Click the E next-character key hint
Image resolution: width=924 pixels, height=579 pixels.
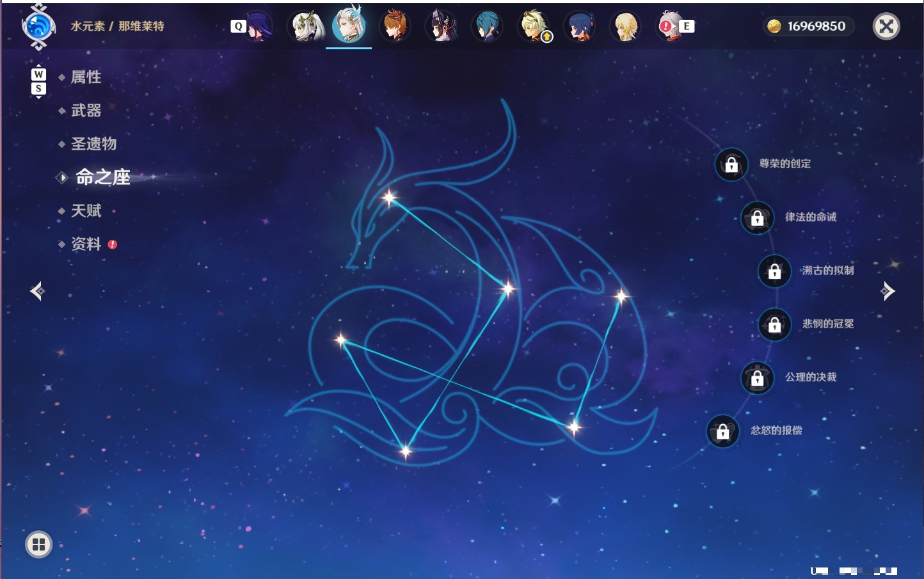click(687, 26)
